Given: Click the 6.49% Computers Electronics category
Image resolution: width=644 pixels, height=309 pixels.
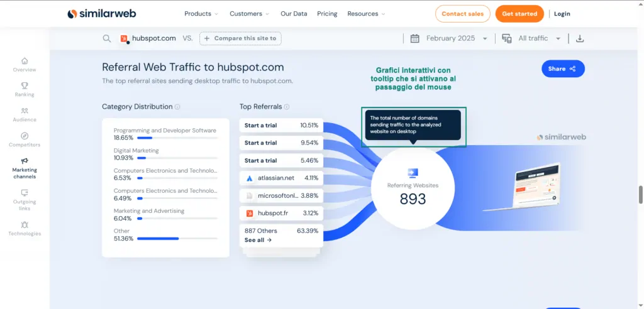Looking at the screenshot, I should 165,195.
